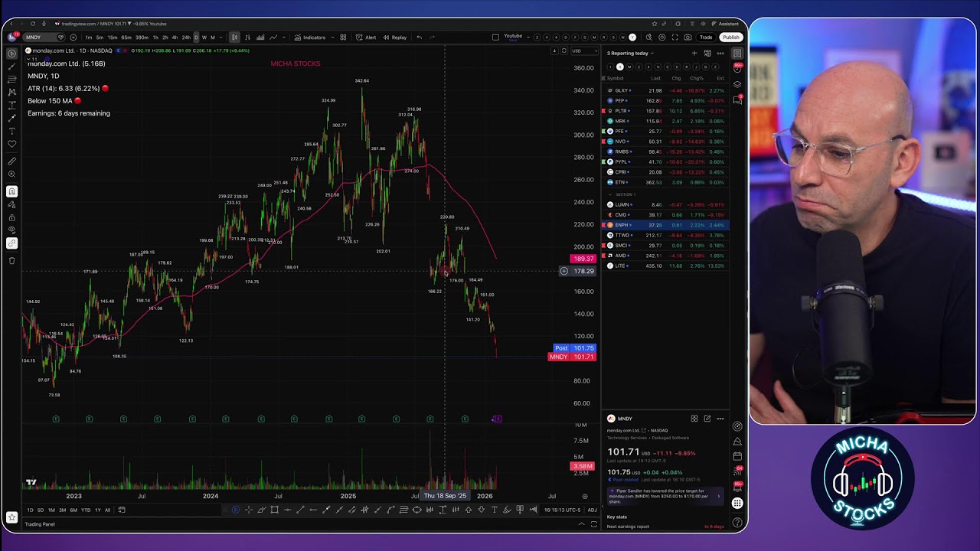Toggle the watchlist panel icon in right sidebar
980x551 pixels.
coord(737,54)
